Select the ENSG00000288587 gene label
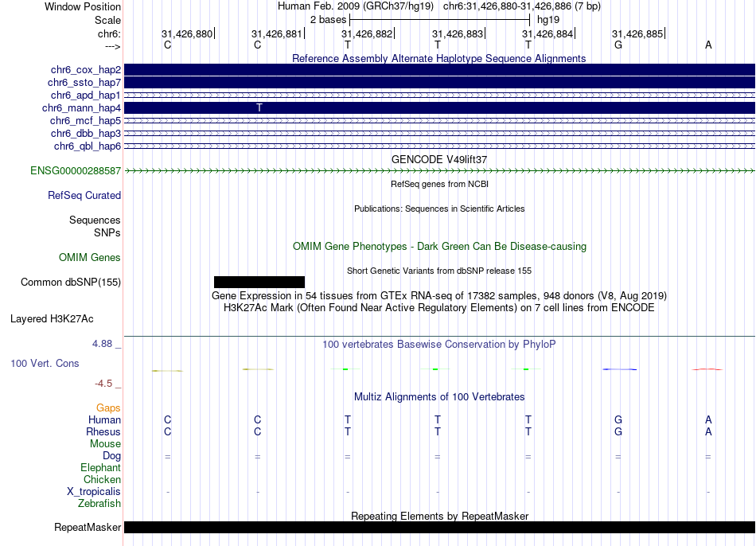This screenshot has height=546, width=756. (x=76, y=171)
